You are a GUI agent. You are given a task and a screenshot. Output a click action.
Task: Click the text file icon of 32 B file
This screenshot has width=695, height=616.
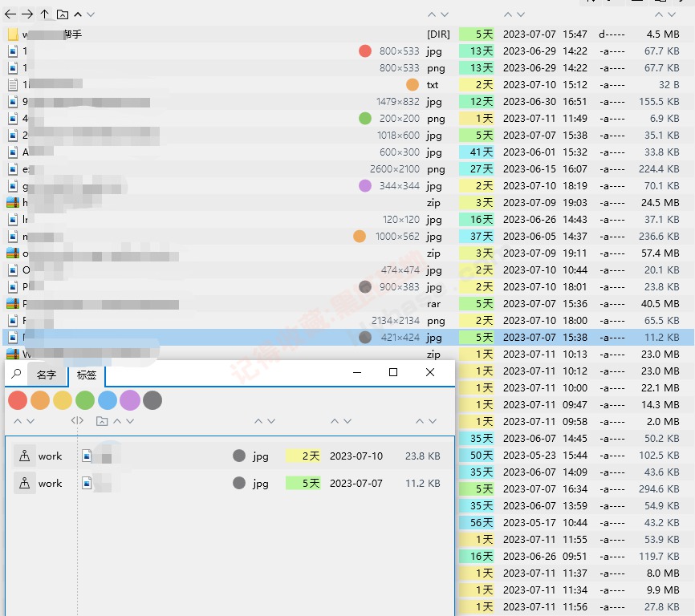pos(14,84)
